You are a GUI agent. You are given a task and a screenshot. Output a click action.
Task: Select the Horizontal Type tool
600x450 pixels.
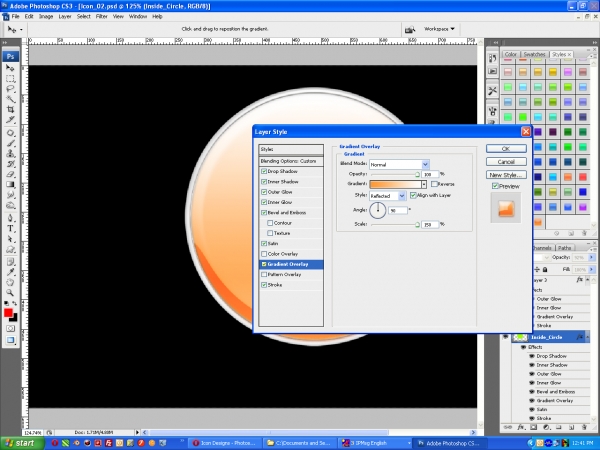10,229
